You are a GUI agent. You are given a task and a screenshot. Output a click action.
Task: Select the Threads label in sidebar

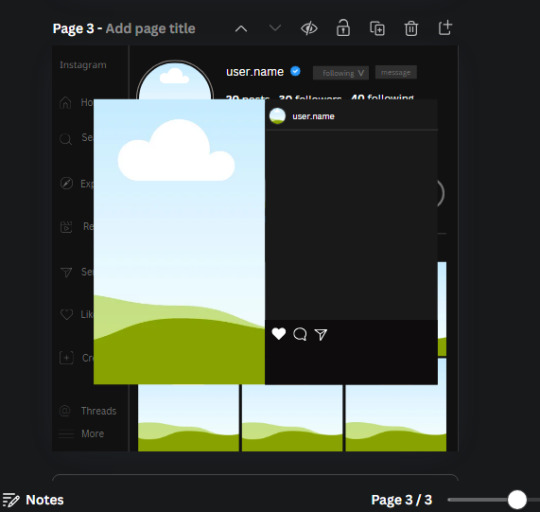click(99, 411)
